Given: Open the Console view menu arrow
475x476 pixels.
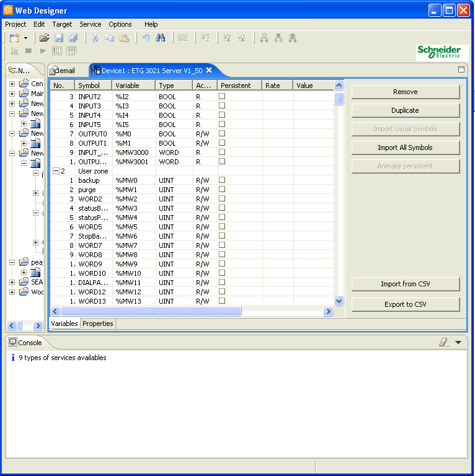Looking at the screenshot, I should [x=458, y=342].
